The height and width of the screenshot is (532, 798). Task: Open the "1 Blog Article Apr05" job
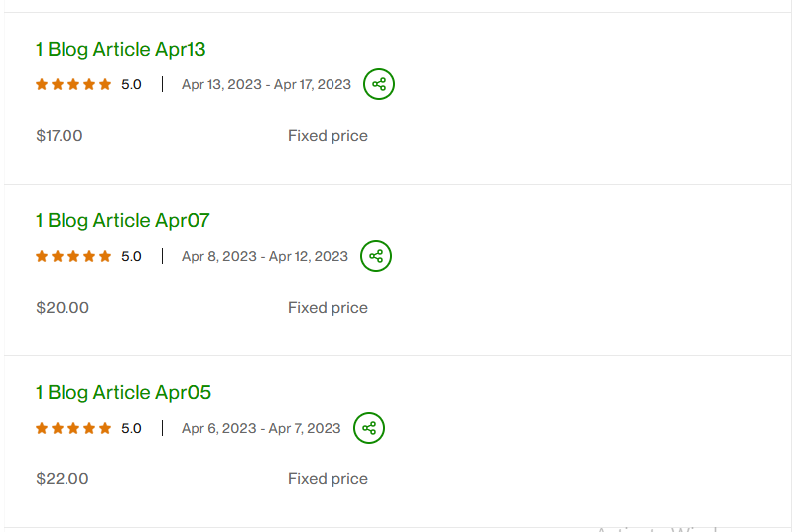124,392
